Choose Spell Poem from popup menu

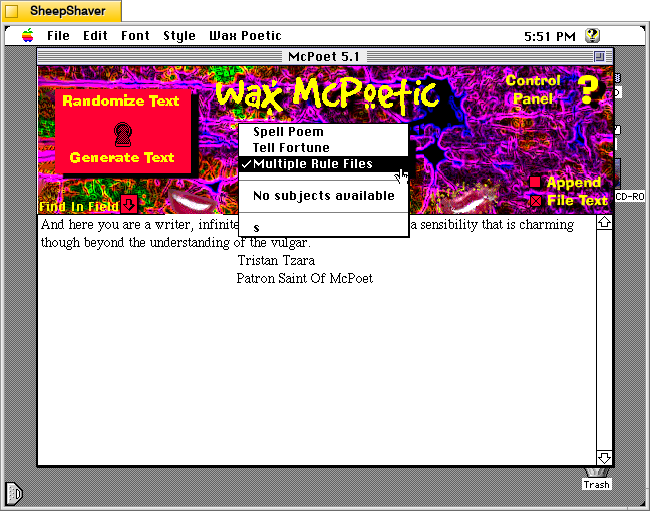tap(324, 132)
